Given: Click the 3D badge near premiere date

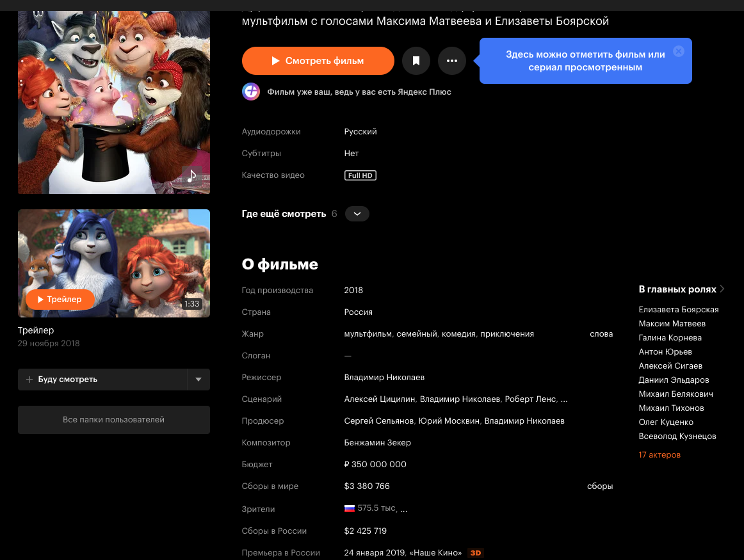Looking at the screenshot, I should 476,553.
